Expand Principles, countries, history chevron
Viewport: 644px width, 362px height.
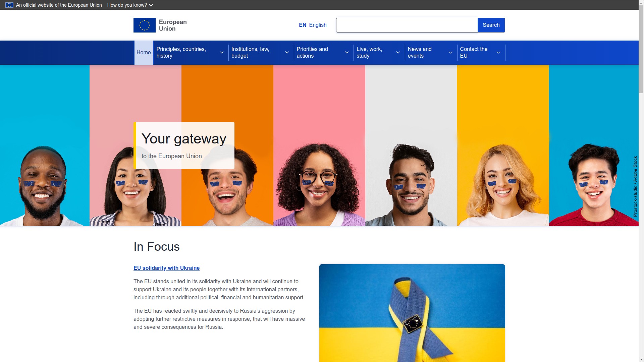pos(222,53)
